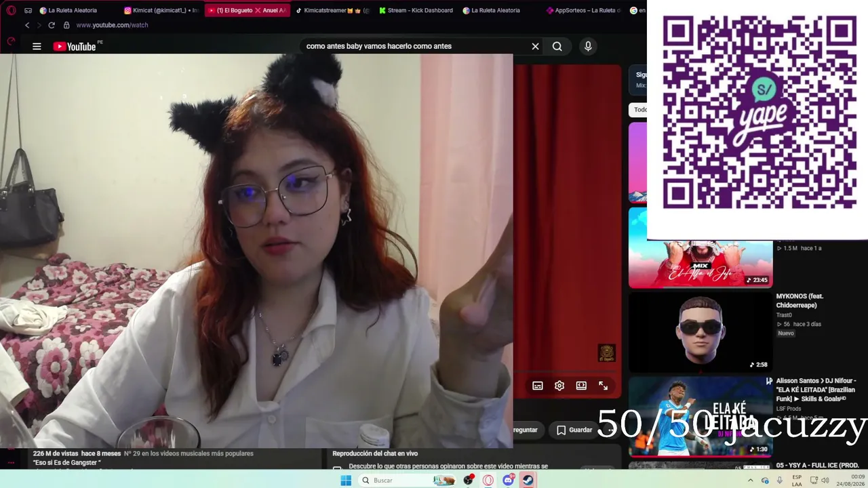Go back using the browser back arrow
The width and height of the screenshot is (868, 488).
pos(27,25)
